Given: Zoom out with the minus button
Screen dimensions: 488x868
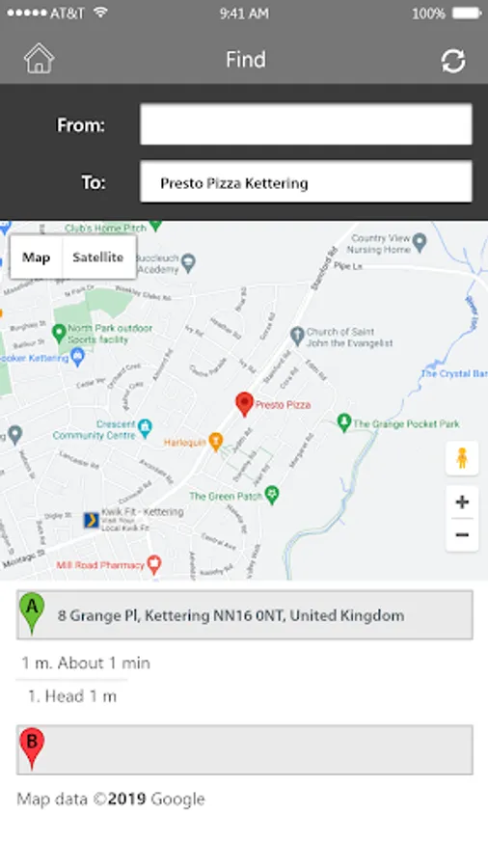Looking at the screenshot, I should click(x=462, y=534).
